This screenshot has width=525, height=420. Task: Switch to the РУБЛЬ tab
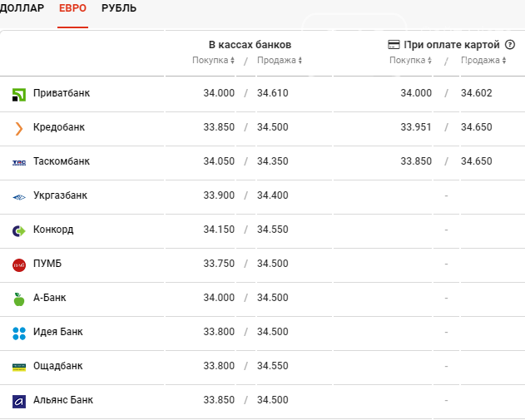pyautogui.click(x=119, y=8)
